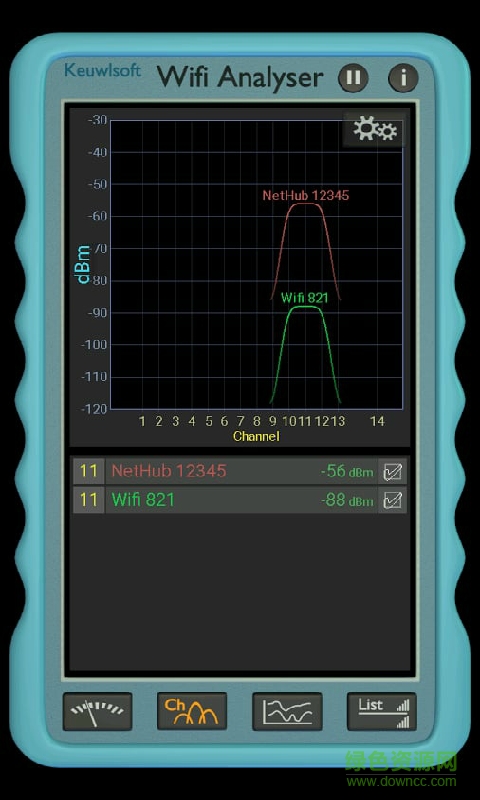The image size is (480, 800).
Task: Click the Wifi Analyser title
Action: pos(240,77)
